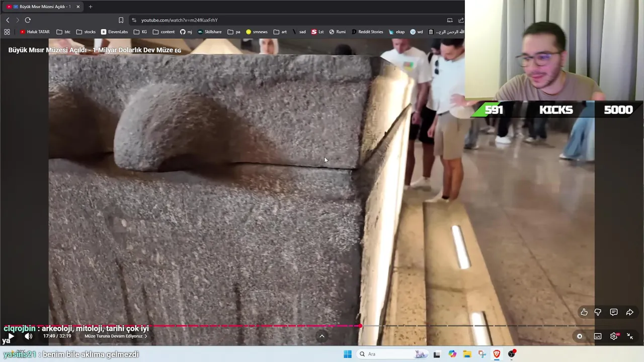
Task: Open Snipping Tool from the taskbar
Action: coord(482,354)
